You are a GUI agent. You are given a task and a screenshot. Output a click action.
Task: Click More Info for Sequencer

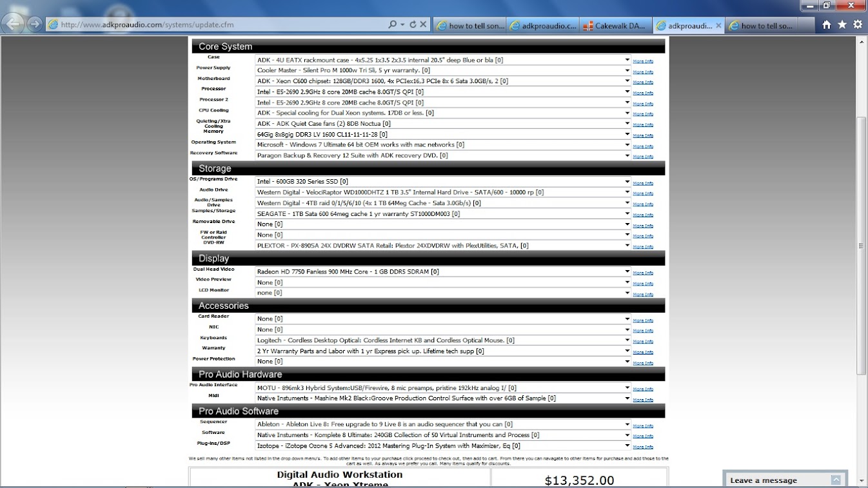click(x=643, y=426)
